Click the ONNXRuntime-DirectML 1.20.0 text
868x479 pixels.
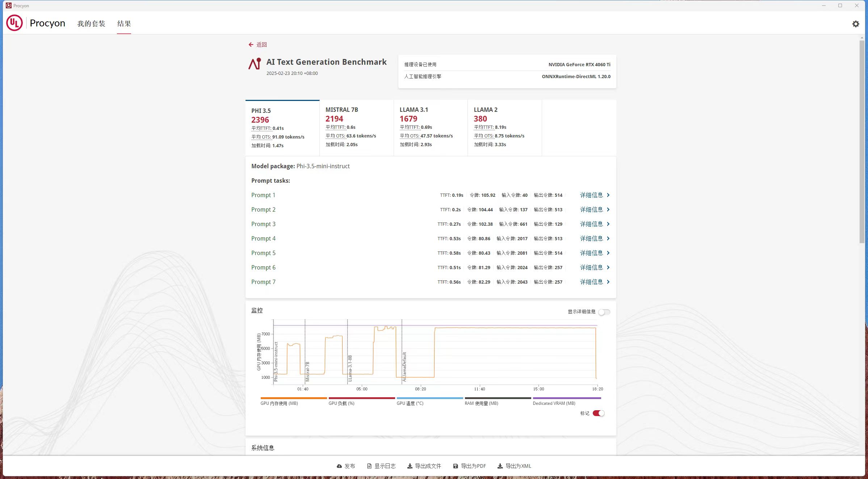click(x=576, y=76)
